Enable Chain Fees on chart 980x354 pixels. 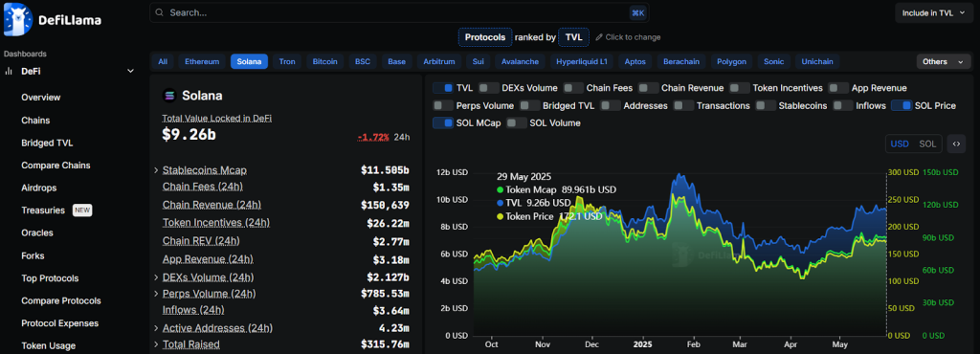pos(573,88)
